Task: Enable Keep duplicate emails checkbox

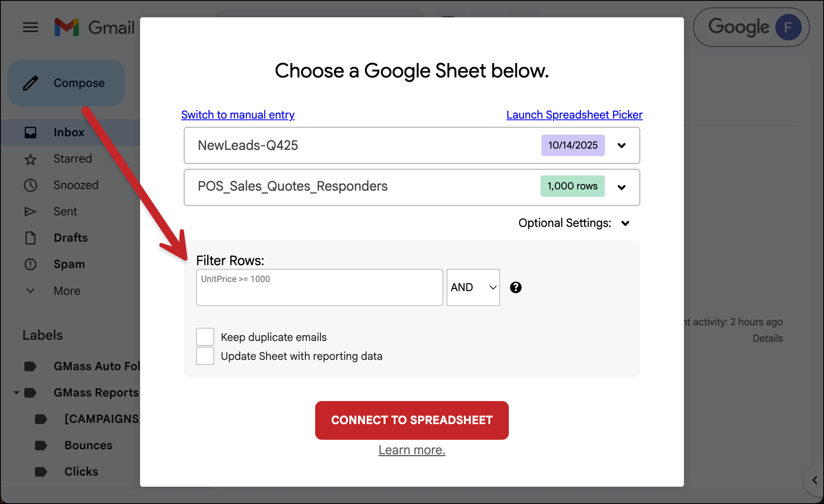Action: [205, 337]
